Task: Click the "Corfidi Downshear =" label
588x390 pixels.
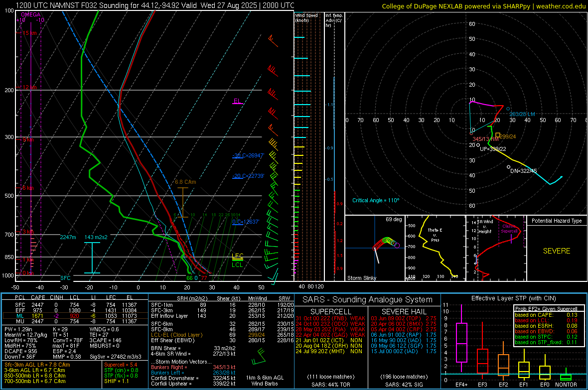Action: click(174, 378)
